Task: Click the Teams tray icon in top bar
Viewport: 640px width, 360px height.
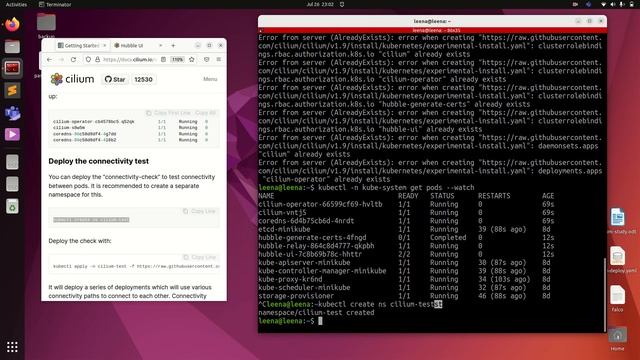Action: point(589,4)
